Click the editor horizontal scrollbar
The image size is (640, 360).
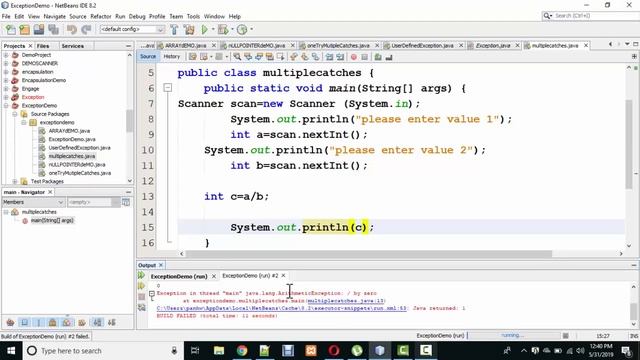(x=369, y=254)
